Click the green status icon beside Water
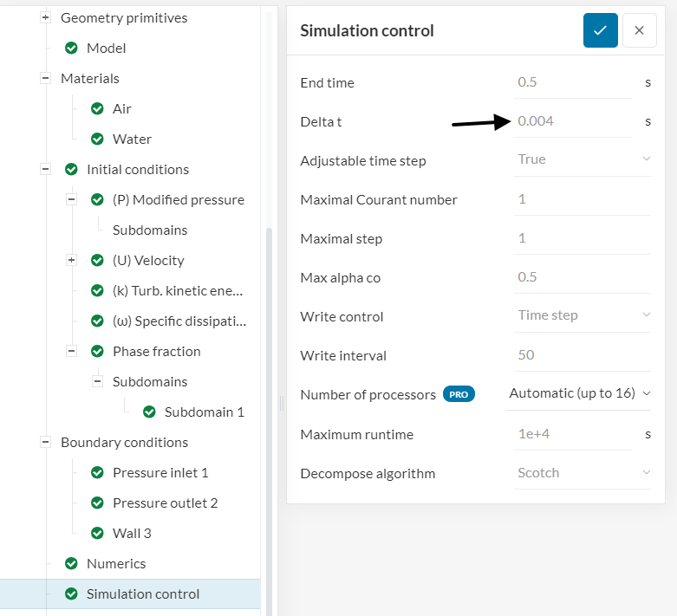 point(97,139)
